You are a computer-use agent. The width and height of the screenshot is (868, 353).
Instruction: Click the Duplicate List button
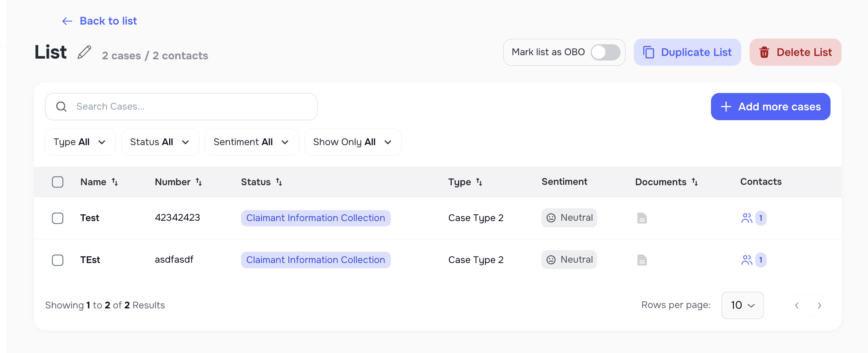[x=688, y=52]
